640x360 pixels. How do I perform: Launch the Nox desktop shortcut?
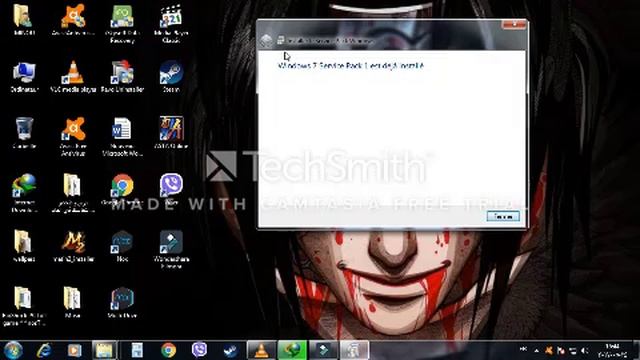122,246
